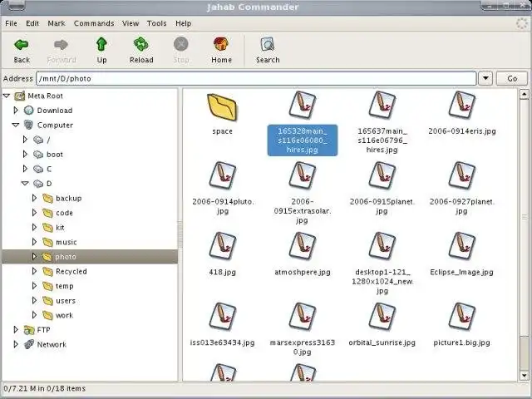Viewport: 532px width, 399px height.
Task: Click the Meta Root tree icon
Action: 20,96
